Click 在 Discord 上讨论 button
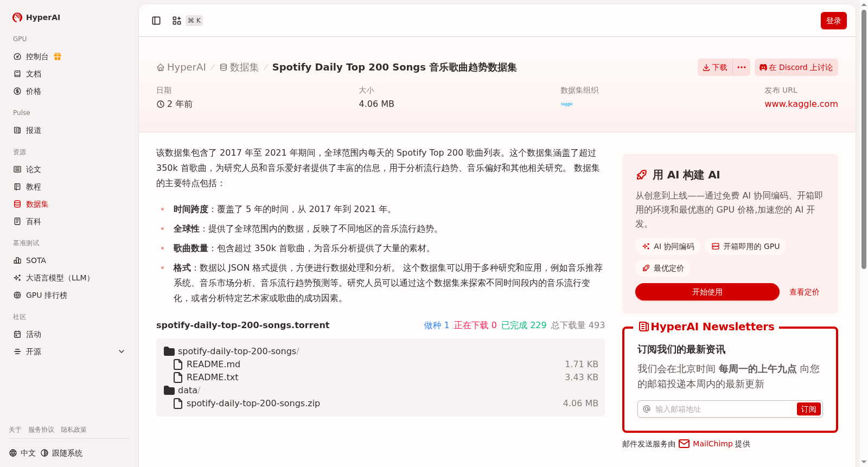 tap(796, 67)
